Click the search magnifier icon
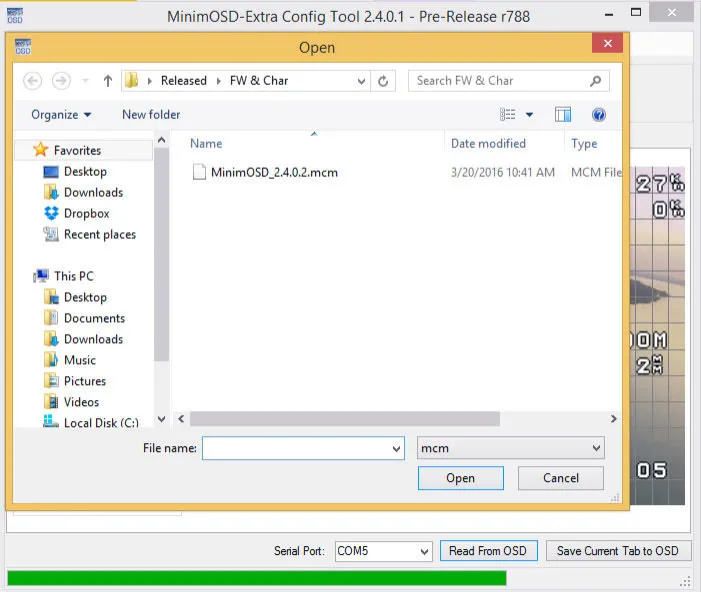The image size is (701, 592). point(595,81)
